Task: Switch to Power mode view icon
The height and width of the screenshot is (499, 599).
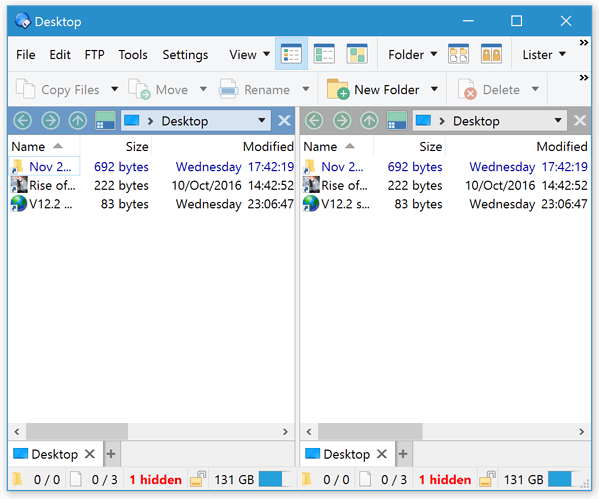Action: [x=324, y=54]
